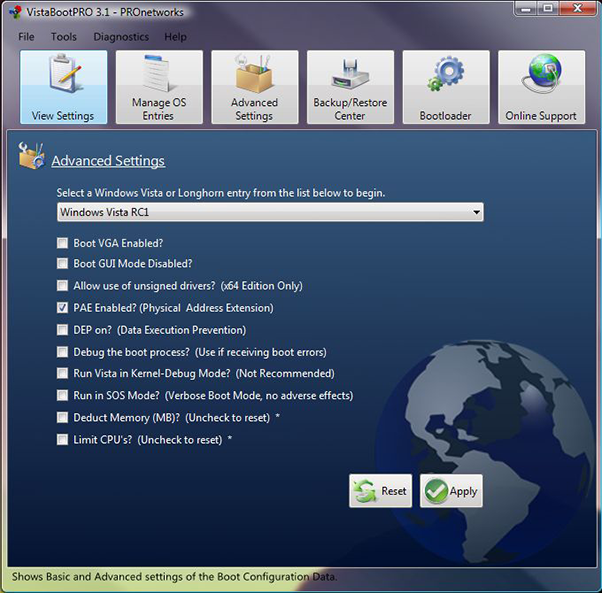Click the VistaBootPRO title bar app icon

point(16,12)
